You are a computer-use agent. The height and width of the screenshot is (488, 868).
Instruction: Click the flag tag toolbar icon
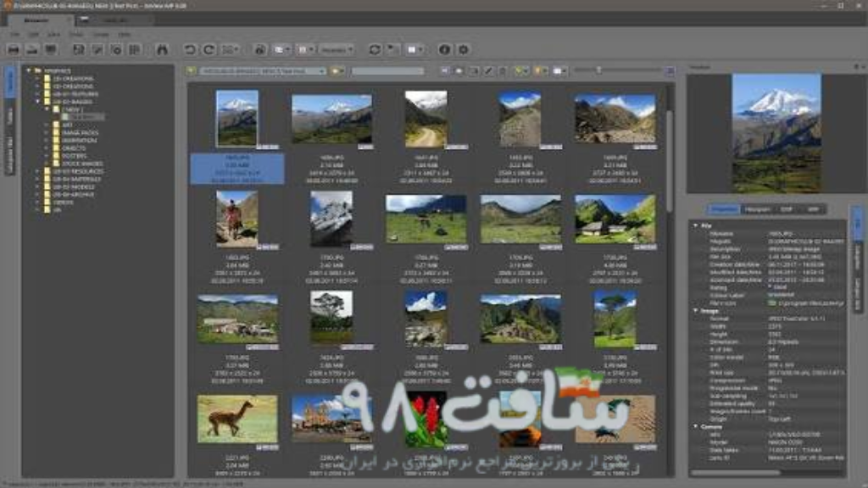coord(393,50)
